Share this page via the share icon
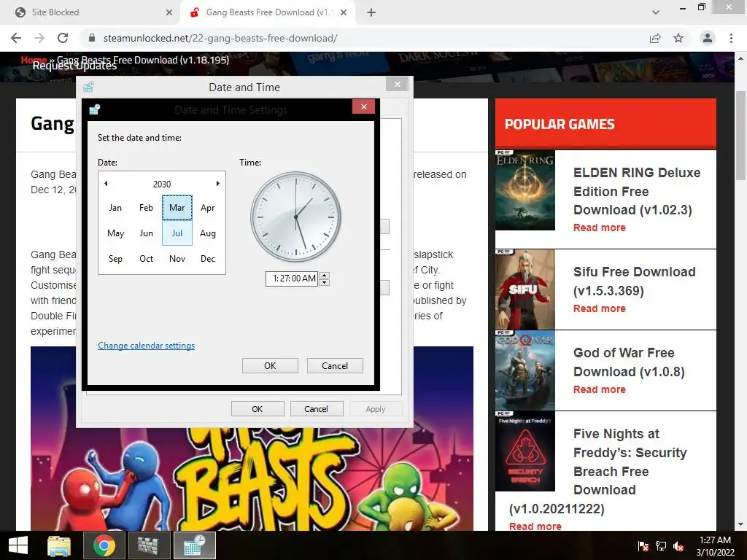 point(655,38)
